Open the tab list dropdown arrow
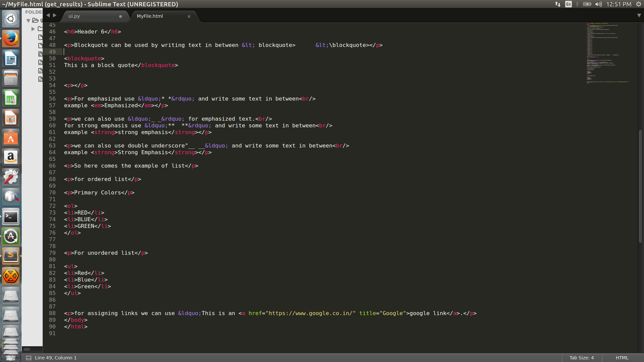The image size is (644, 362). 639,15
